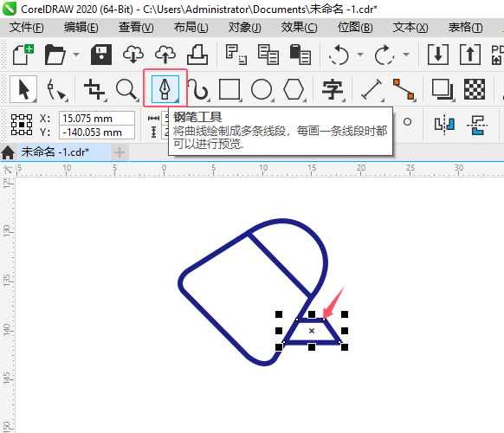
Task: Click the object origin anchor grid
Action: 22,125
